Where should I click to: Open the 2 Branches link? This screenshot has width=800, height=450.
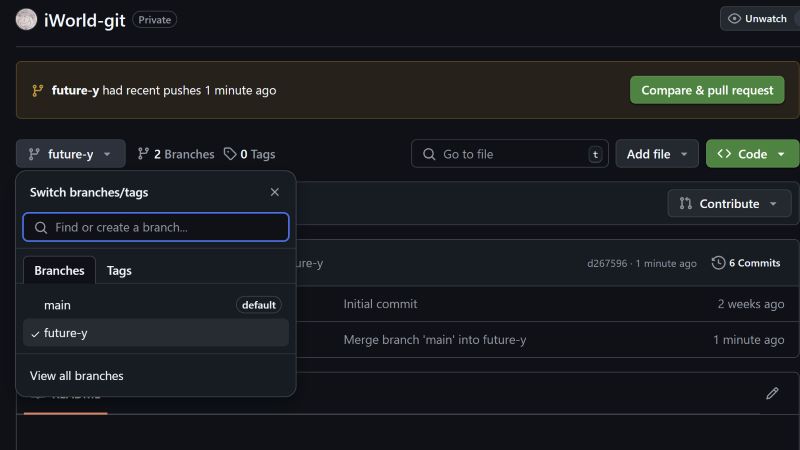(x=176, y=154)
